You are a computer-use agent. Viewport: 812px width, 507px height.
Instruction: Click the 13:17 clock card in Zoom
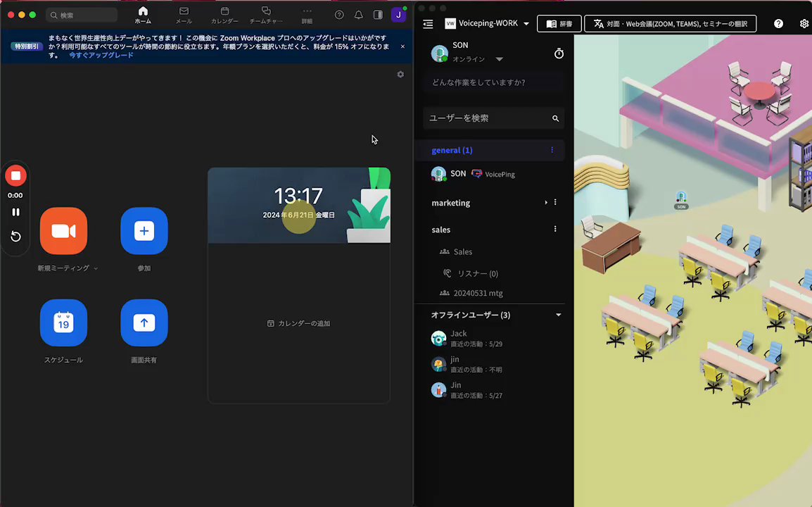(299, 206)
